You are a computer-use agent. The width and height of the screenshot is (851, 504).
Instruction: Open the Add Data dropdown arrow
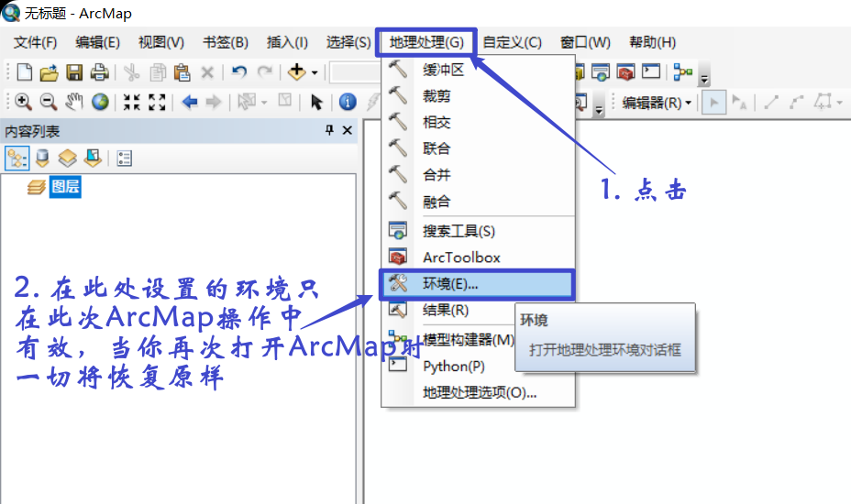315,72
